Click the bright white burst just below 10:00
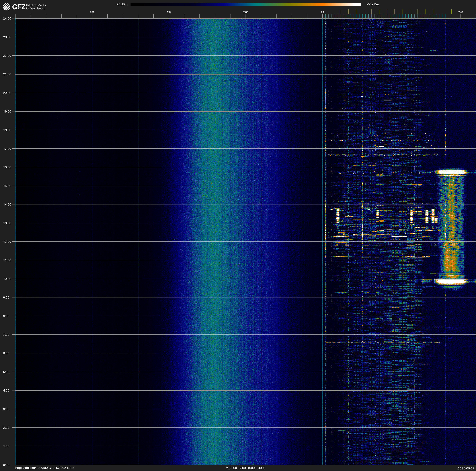476x471 pixels. coord(451,281)
